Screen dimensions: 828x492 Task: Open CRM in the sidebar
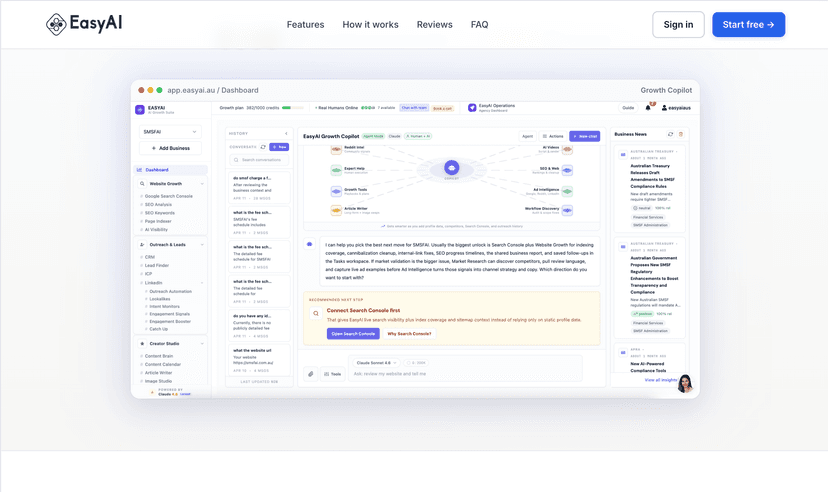click(149, 257)
